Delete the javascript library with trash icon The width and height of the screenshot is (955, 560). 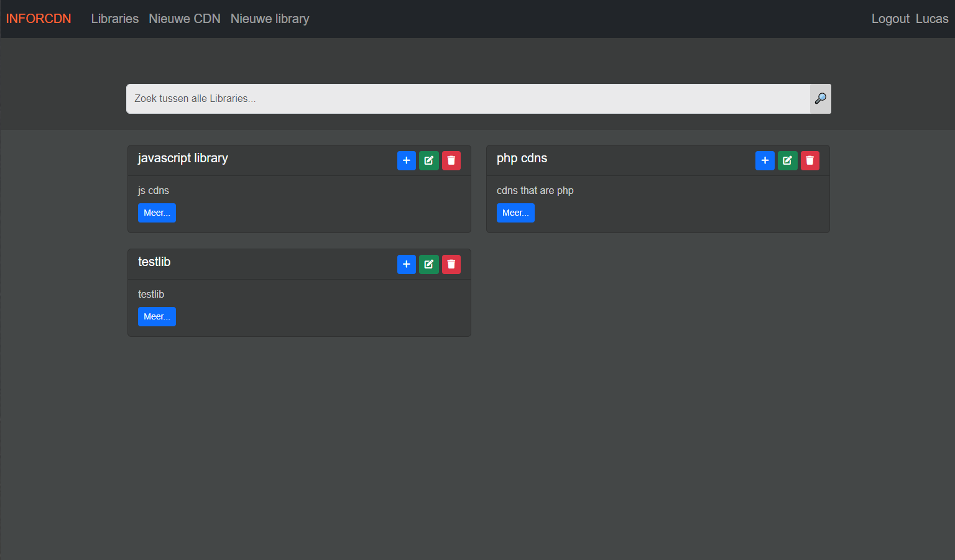(451, 160)
